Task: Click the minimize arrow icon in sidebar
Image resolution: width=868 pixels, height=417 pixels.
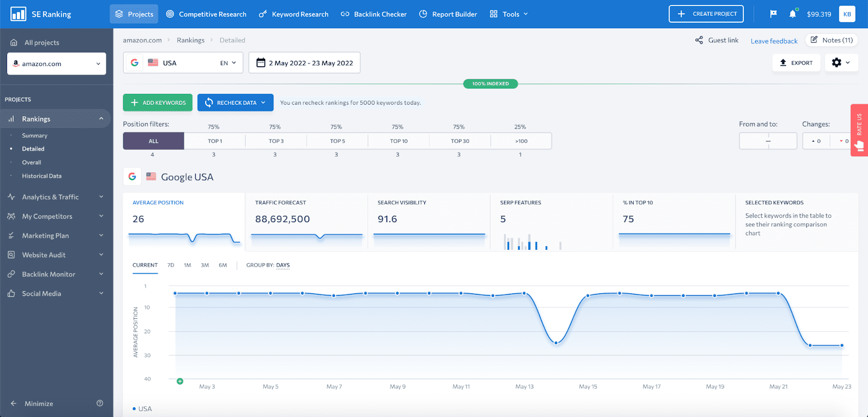Action: click(x=14, y=403)
